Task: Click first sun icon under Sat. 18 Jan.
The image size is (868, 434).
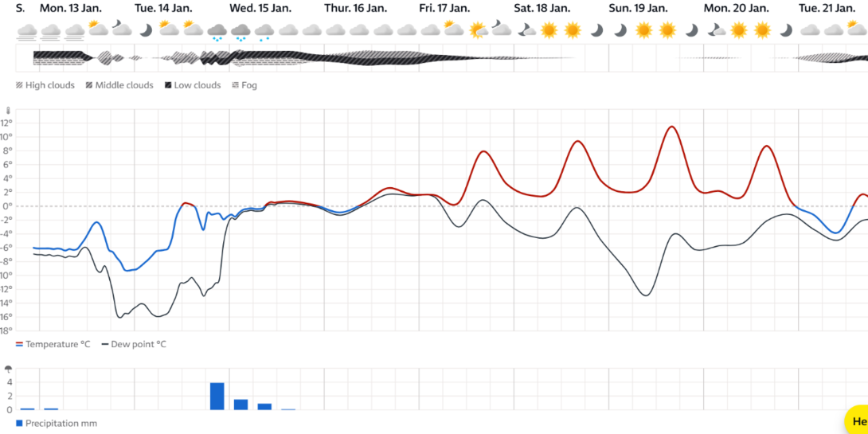Action: coord(549,30)
